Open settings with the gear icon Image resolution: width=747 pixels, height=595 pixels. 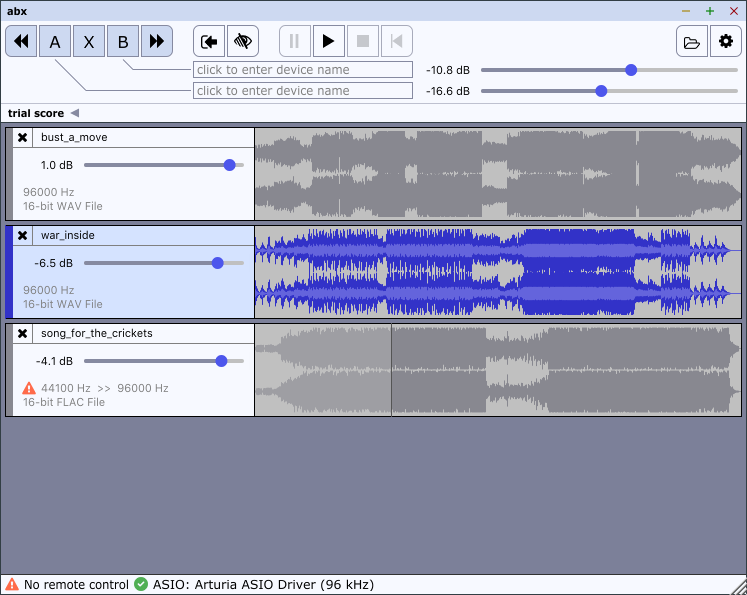coord(726,41)
